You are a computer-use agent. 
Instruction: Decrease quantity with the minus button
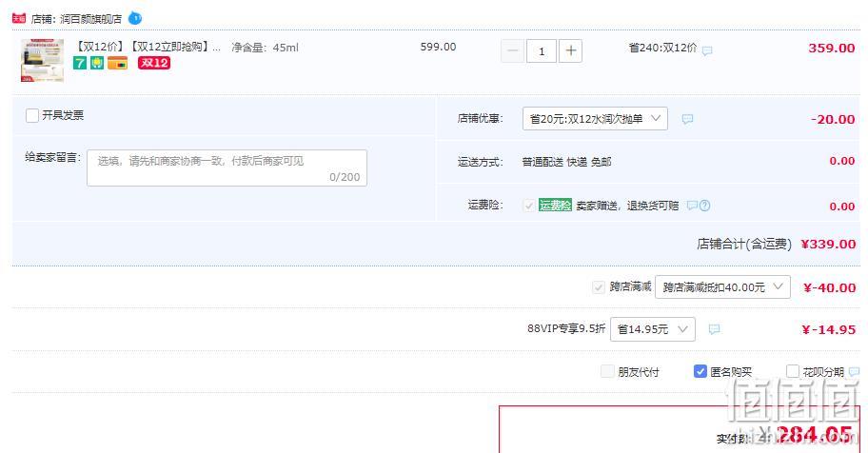(x=513, y=51)
